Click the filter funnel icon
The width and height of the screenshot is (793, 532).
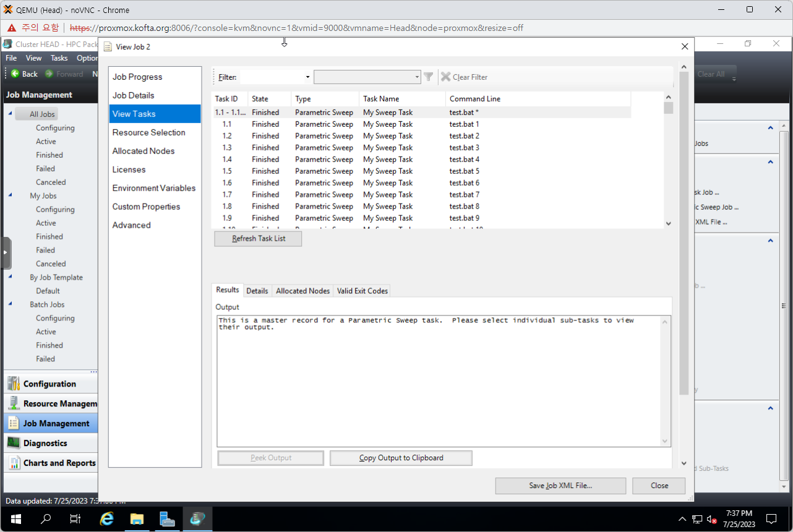click(428, 77)
